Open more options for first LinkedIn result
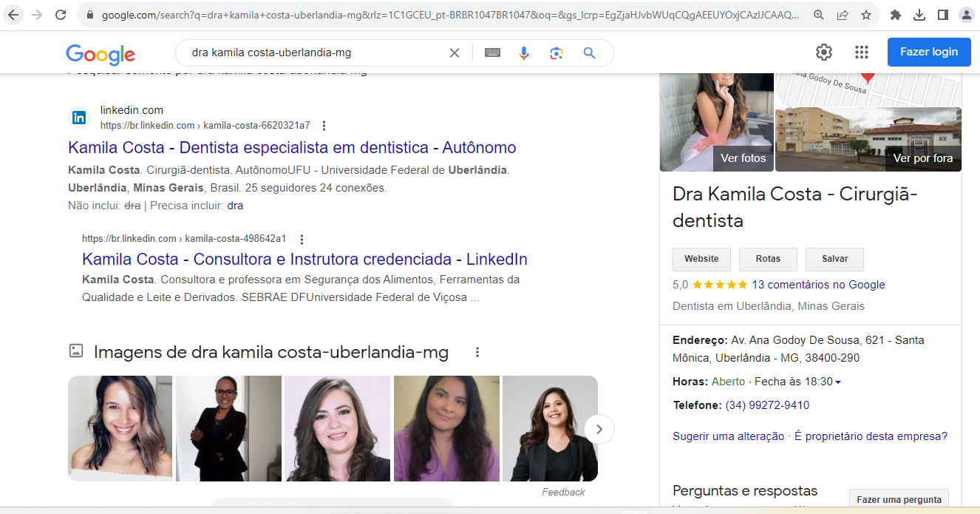 pyautogui.click(x=324, y=126)
